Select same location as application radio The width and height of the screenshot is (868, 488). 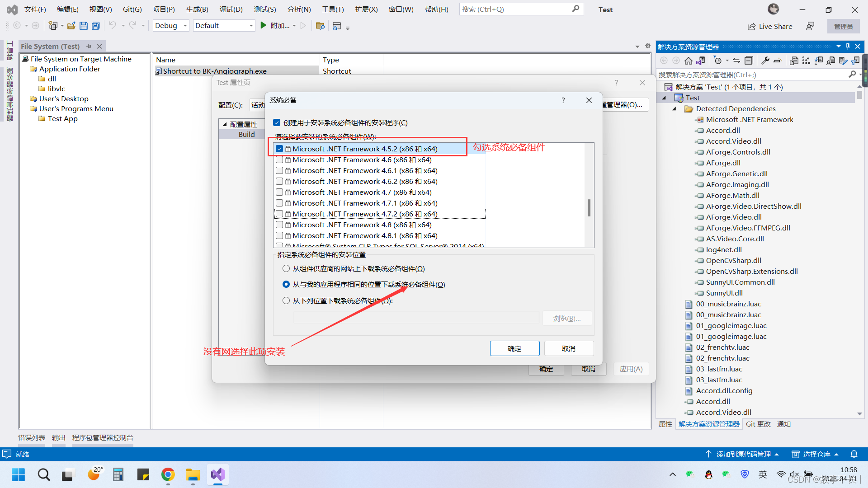coord(286,284)
